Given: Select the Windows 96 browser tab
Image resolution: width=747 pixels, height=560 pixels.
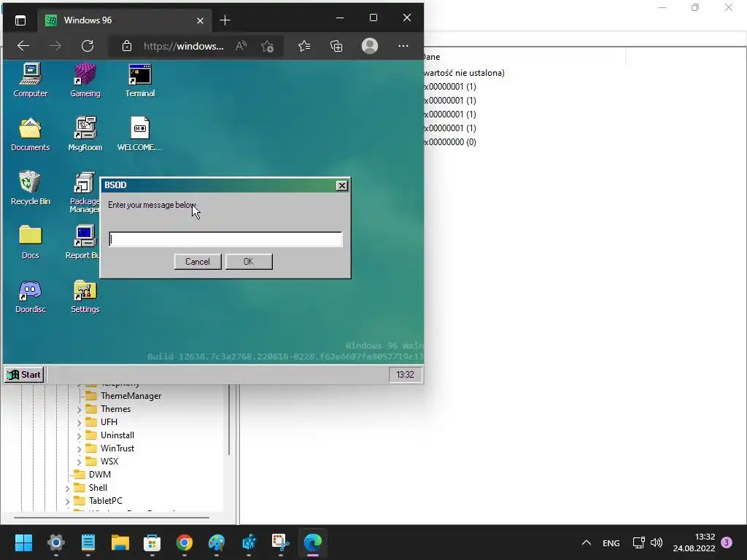Looking at the screenshot, I should (125, 20).
